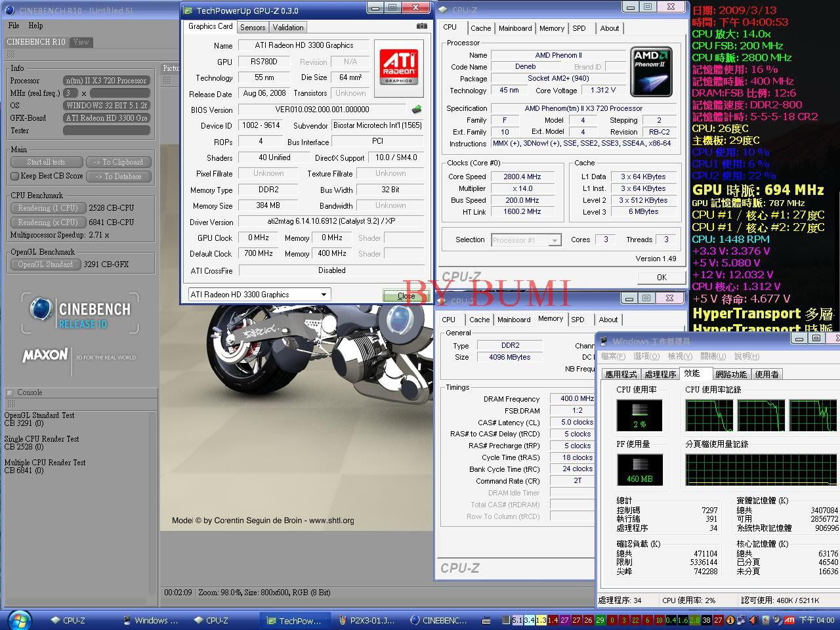This screenshot has height=630, width=840.
Task: Click the Rendering (x CPU) button
Action: 49,222
